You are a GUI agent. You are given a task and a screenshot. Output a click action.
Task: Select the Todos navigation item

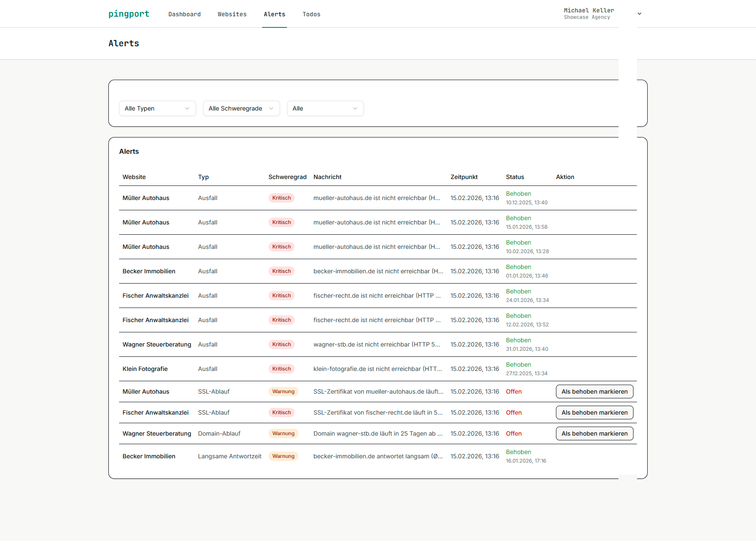click(x=311, y=14)
